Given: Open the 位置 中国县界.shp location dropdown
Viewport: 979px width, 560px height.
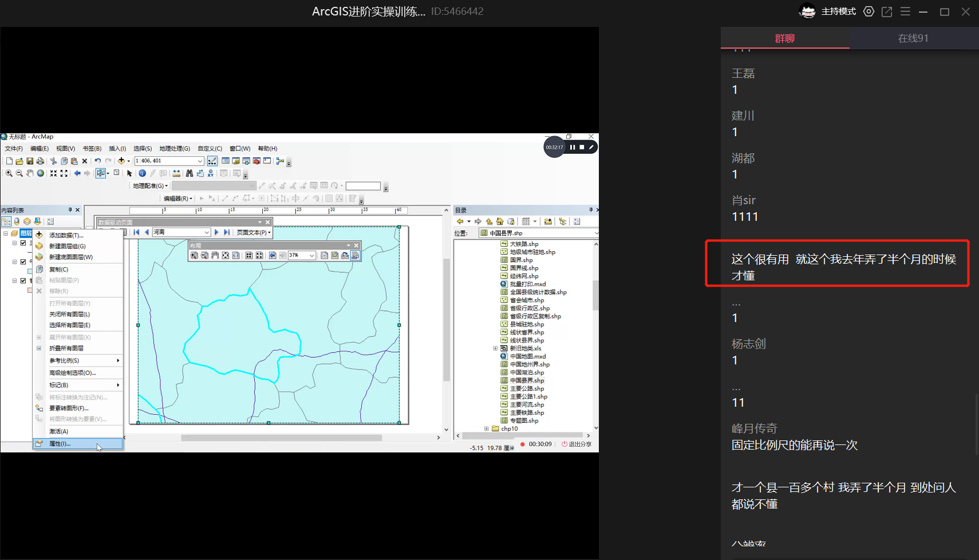Looking at the screenshot, I should 595,233.
